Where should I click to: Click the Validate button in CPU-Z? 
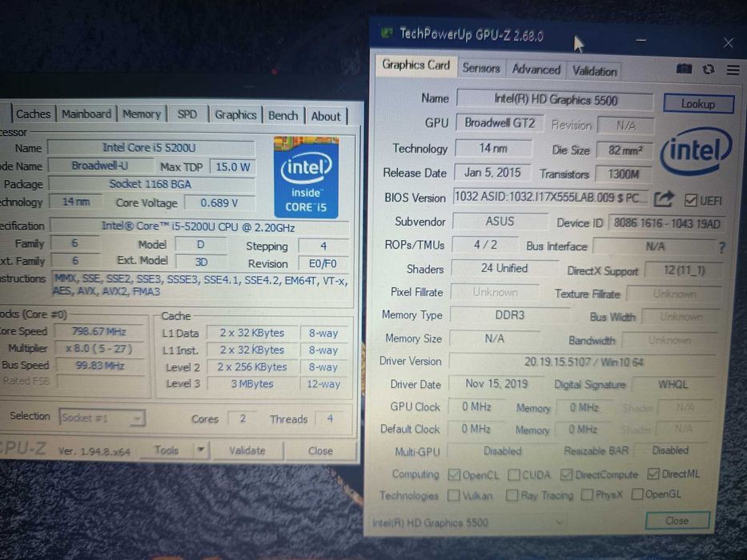(247, 450)
